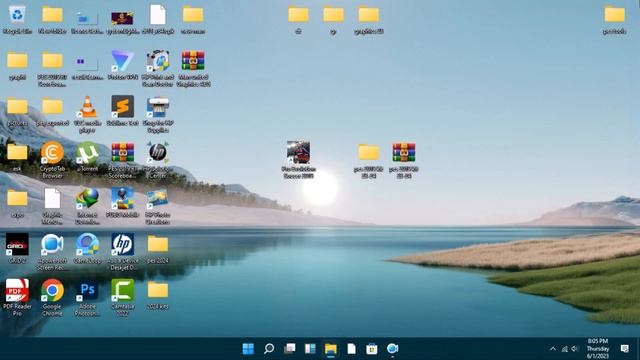Launch HP Photo Creations
This screenshot has width=640, height=360.
[158, 198]
